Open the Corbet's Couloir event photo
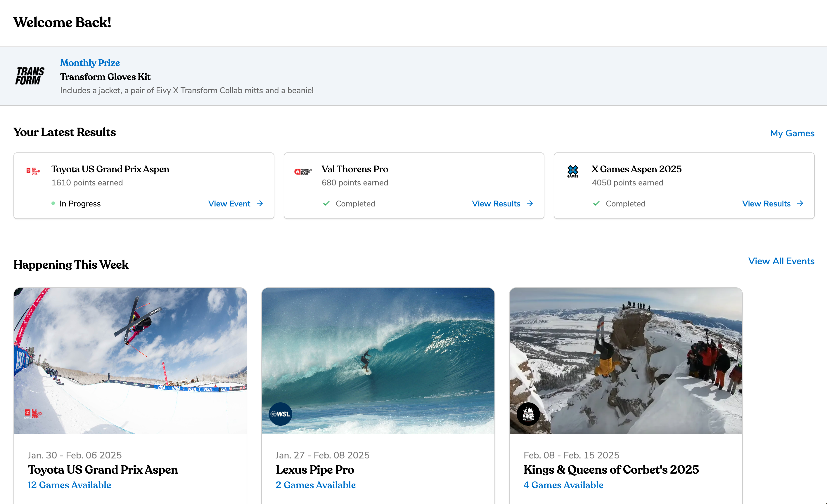The width and height of the screenshot is (827, 504). point(626,361)
